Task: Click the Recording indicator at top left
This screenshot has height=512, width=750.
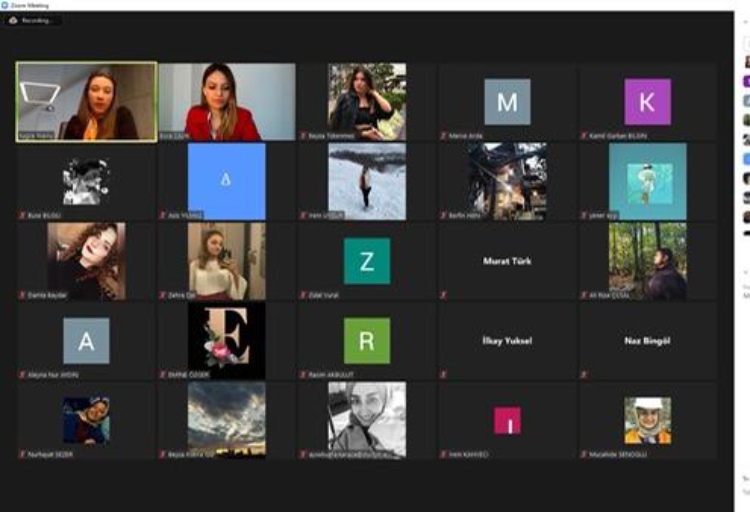Action: [x=34, y=20]
